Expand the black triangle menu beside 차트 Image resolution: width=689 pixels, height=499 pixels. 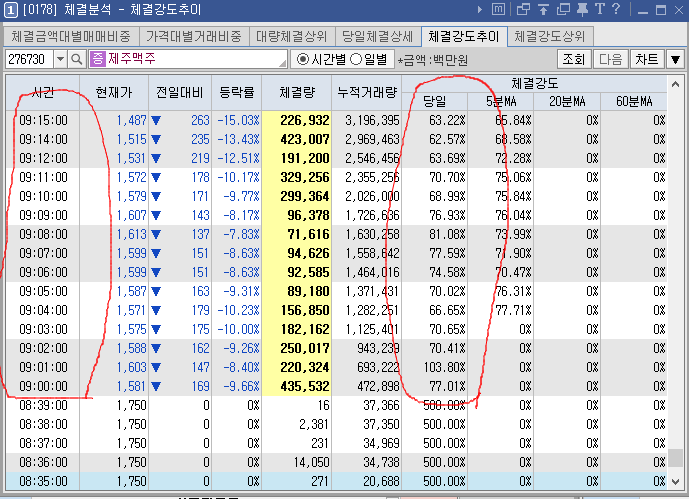point(675,59)
